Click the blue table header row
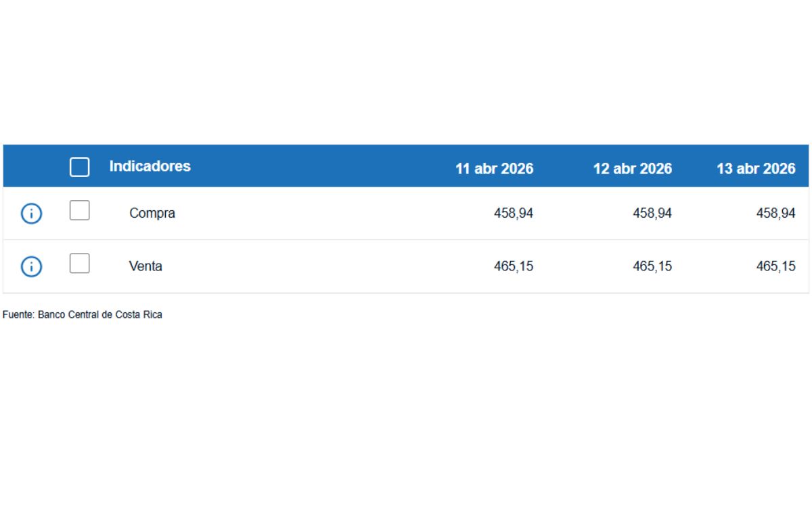 point(406,166)
